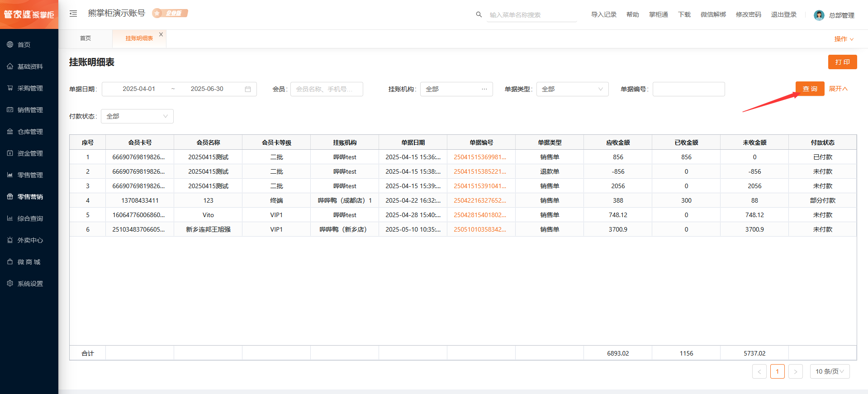The height and width of the screenshot is (394, 868).
Task: Go to next page arrow
Action: coord(796,371)
